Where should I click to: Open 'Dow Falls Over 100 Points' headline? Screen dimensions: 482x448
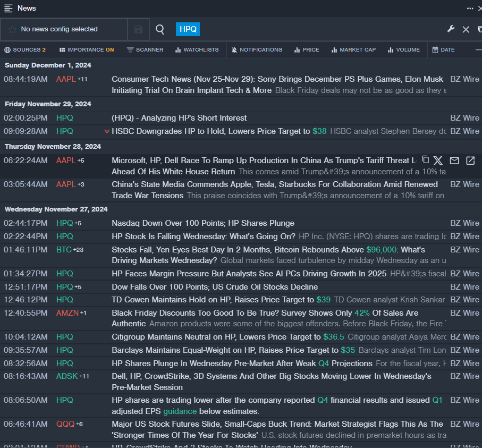pyautogui.click(x=215, y=286)
